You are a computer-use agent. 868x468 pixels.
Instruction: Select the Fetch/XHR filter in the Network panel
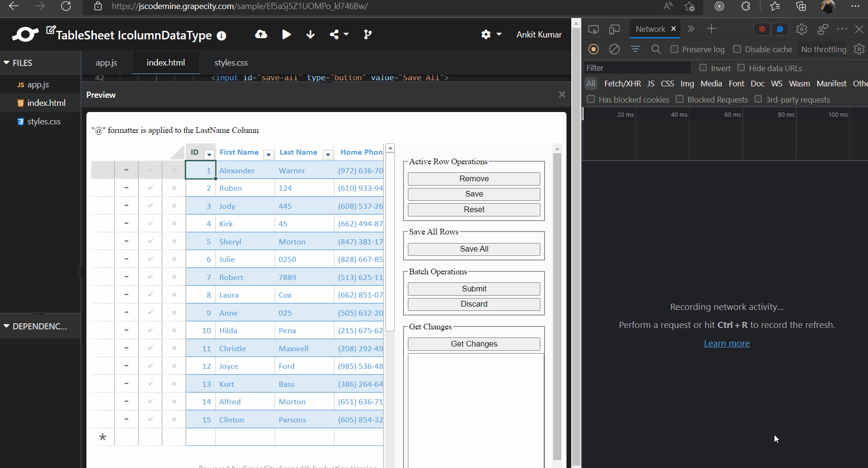[623, 84]
